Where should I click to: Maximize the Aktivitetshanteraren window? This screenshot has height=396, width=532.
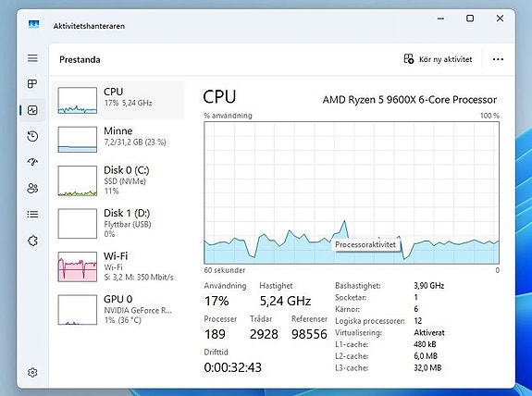(x=470, y=19)
